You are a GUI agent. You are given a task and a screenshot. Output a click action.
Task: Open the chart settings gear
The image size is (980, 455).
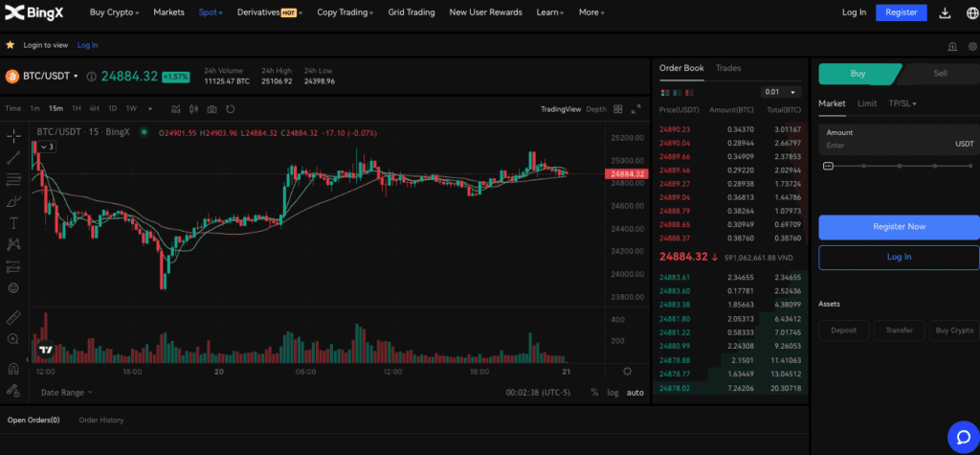point(628,371)
